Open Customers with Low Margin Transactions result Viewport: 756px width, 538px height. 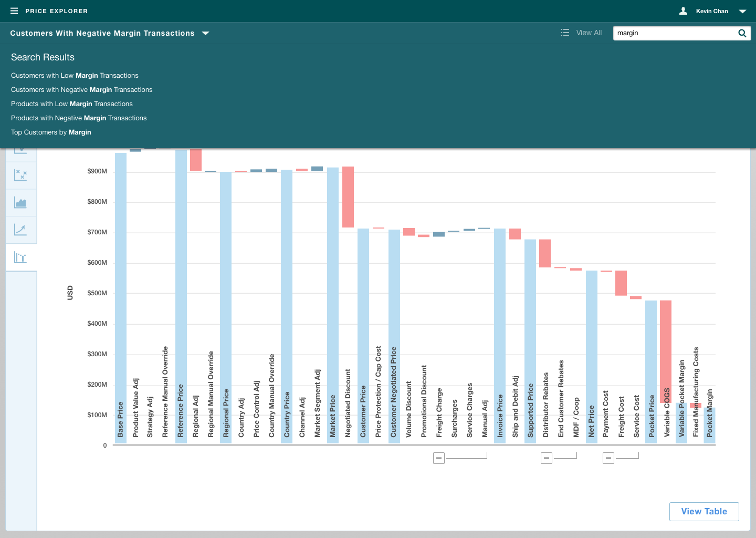(x=75, y=76)
